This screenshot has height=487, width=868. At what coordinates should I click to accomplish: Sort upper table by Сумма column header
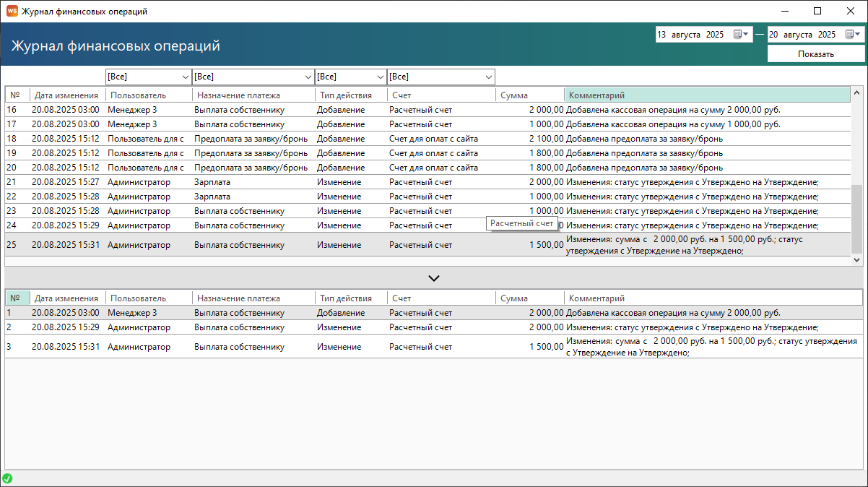point(514,95)
